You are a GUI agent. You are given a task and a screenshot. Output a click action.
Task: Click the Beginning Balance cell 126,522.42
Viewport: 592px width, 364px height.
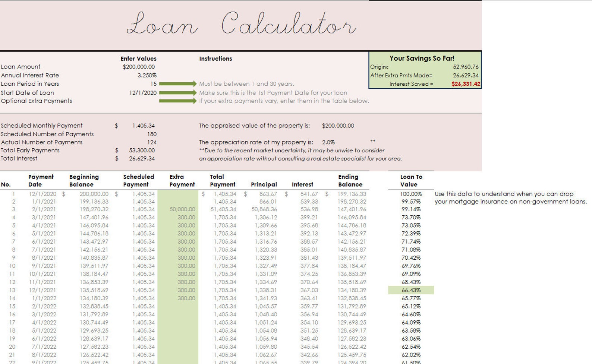coord(94,355)
